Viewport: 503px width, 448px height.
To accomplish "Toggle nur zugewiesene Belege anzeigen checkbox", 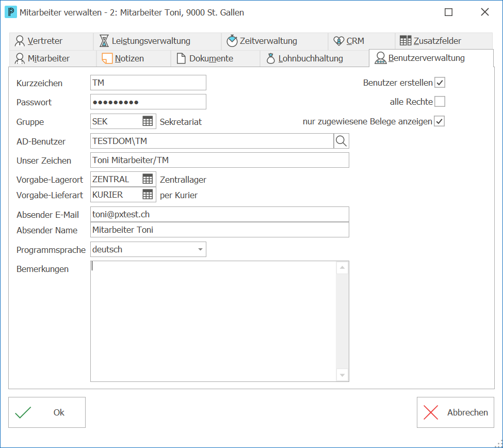I will pos(440,121).
